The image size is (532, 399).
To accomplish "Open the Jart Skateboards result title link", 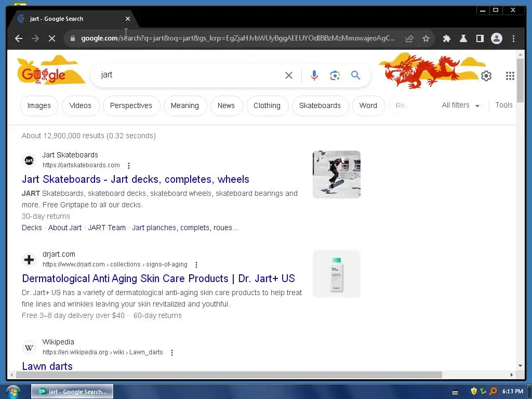I will 136,179.
